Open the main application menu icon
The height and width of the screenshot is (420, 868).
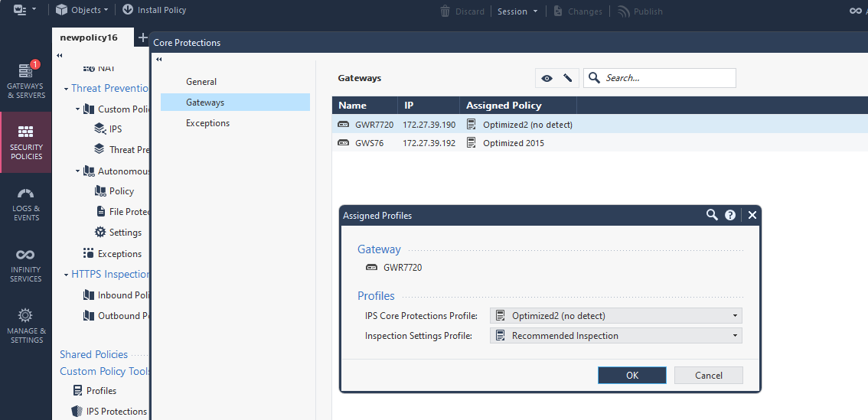tap(24, 10)
